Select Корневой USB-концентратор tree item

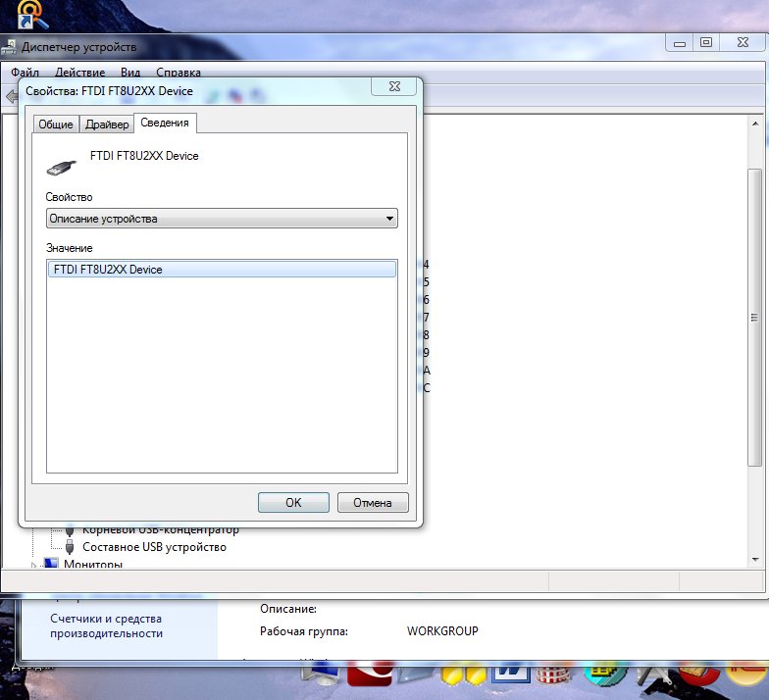(x=161, y=530)
